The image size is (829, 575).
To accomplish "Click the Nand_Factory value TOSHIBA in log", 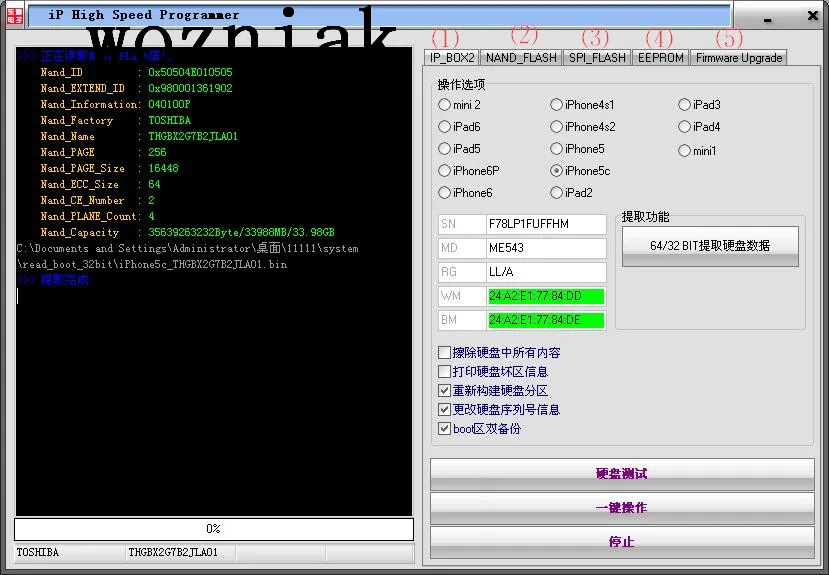I will point(170,120).
